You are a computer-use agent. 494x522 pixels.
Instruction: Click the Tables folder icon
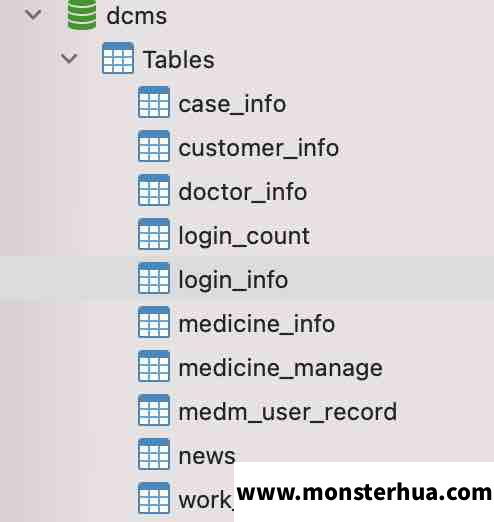pyautogui.click(x=118, y=58)
